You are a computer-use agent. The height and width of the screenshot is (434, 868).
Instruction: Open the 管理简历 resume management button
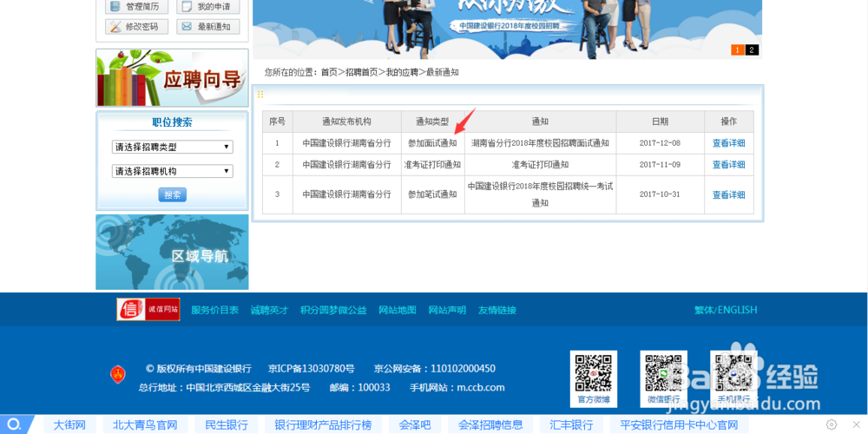click(x=137, y=7)
